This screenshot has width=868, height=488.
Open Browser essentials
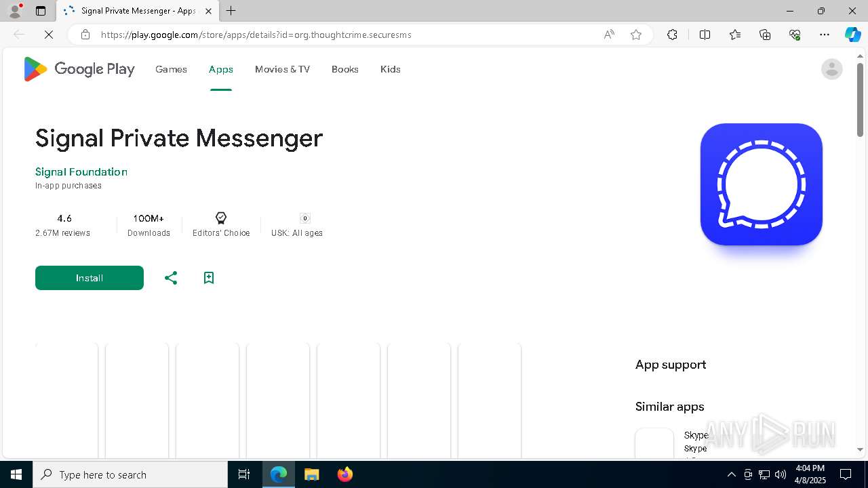(x=795, y=35)
